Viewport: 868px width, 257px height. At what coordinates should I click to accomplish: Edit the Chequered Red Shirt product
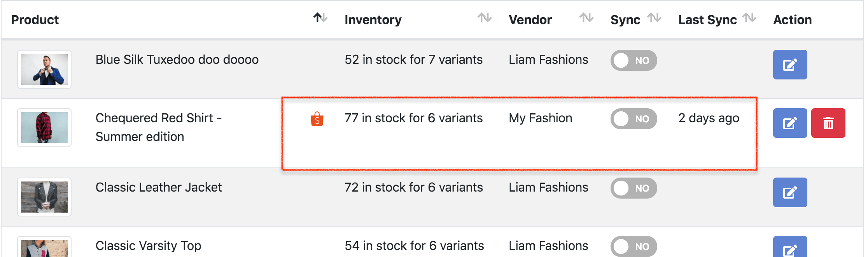click(x=789, y=123)
